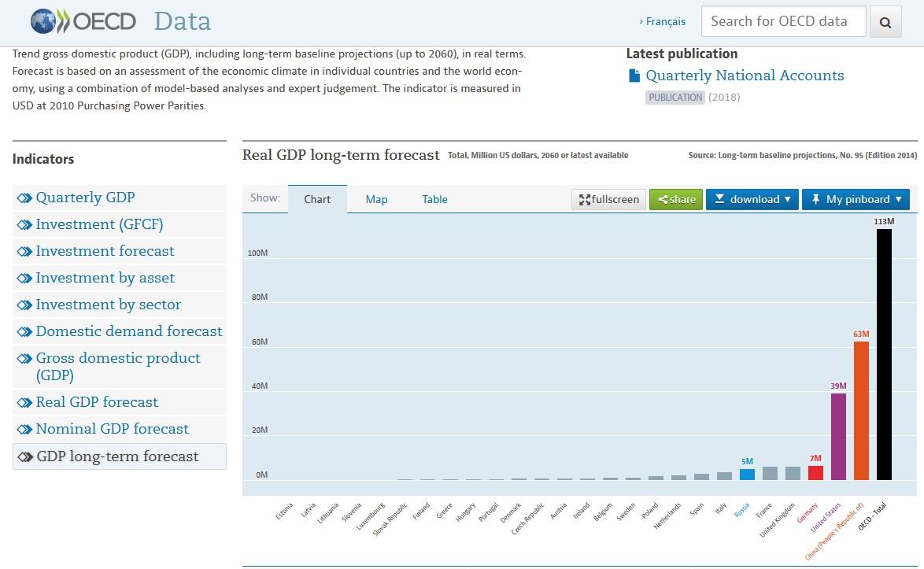Click the Data site title
Viewport: 924px width, 569px height.
click(x=182, y=22)
